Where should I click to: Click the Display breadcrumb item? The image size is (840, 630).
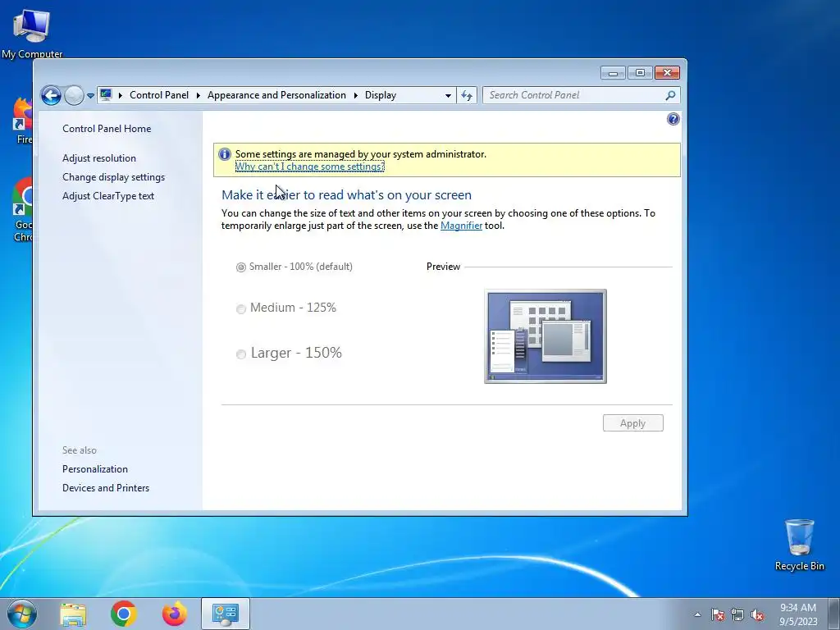(381, 95)
